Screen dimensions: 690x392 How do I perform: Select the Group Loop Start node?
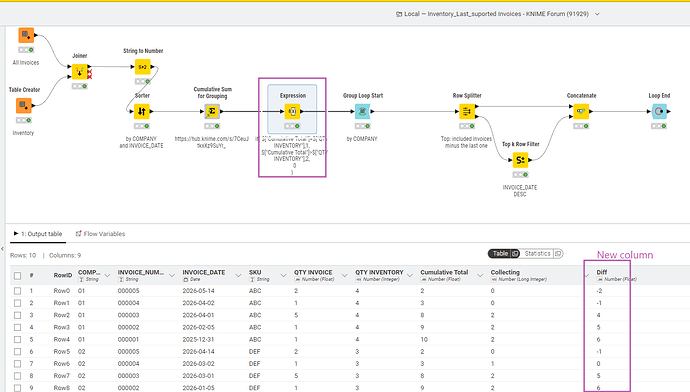[x=363, y=111]
